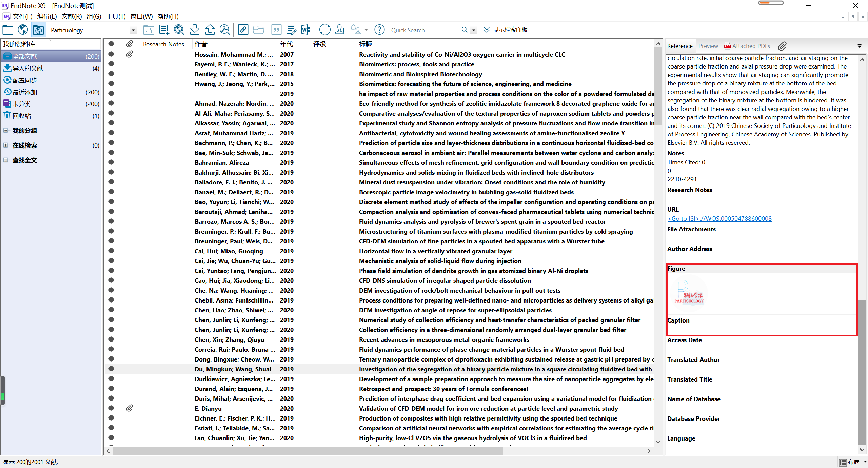The height and width of the screenshot is (468, 868).
Task: Open the 文献(R) menu
Action: pos(72,16)
